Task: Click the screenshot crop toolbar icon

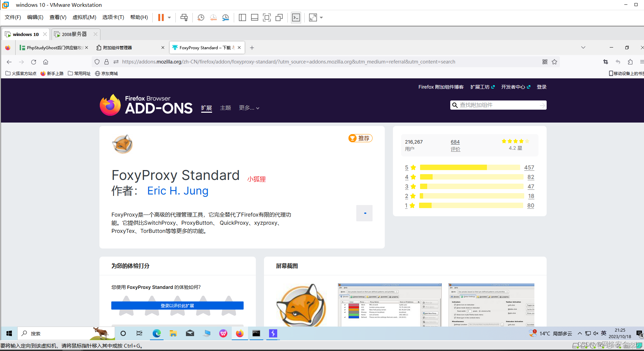Action: pos(606,62)
